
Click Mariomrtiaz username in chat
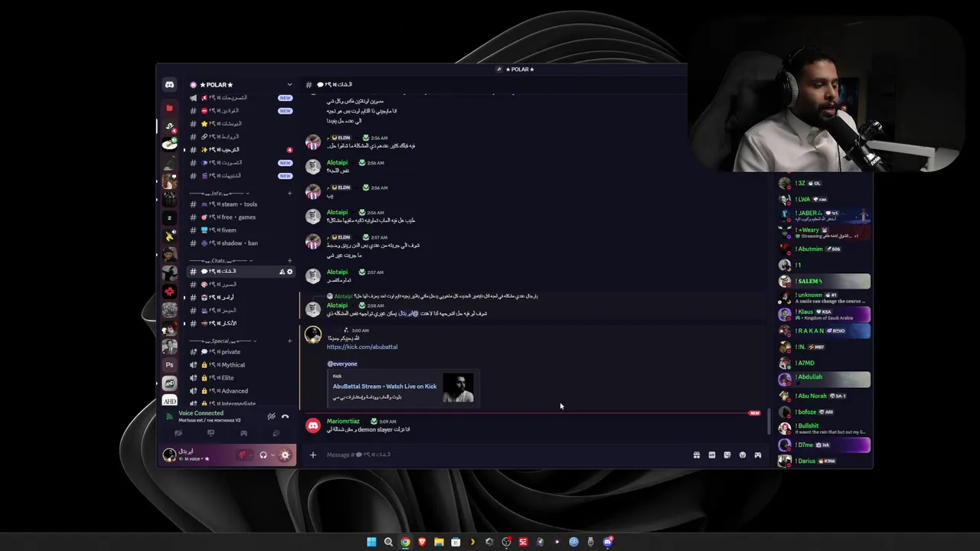tap(343, 421)
